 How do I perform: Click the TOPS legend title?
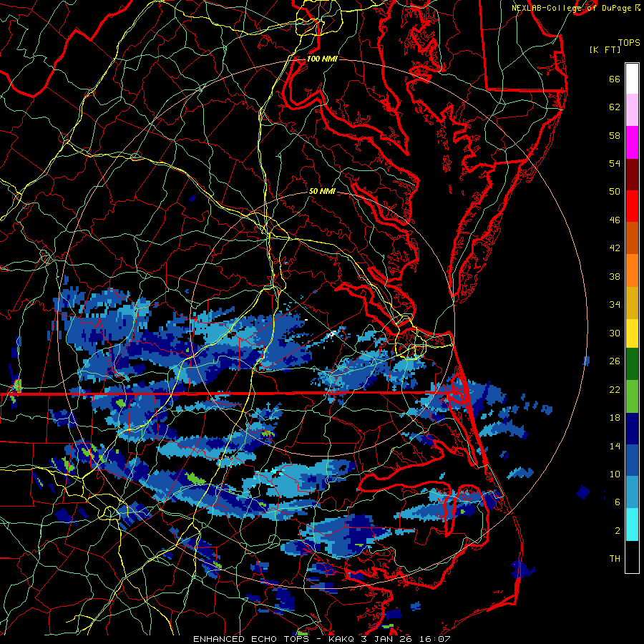629,42
